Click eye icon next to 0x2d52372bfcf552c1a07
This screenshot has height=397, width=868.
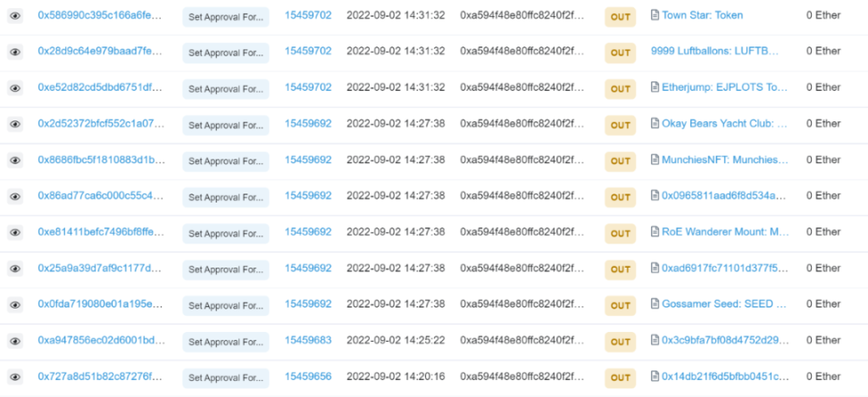15,124
